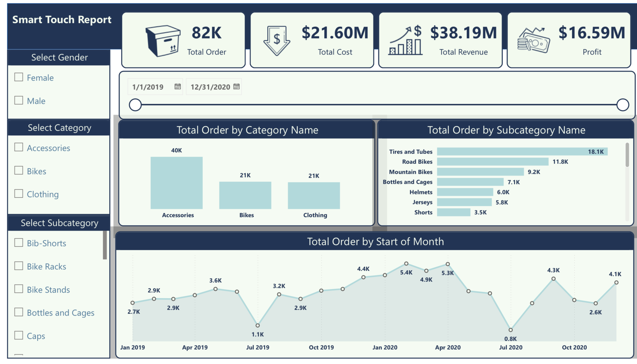Click the Select Category slicer header

[59, 128]
